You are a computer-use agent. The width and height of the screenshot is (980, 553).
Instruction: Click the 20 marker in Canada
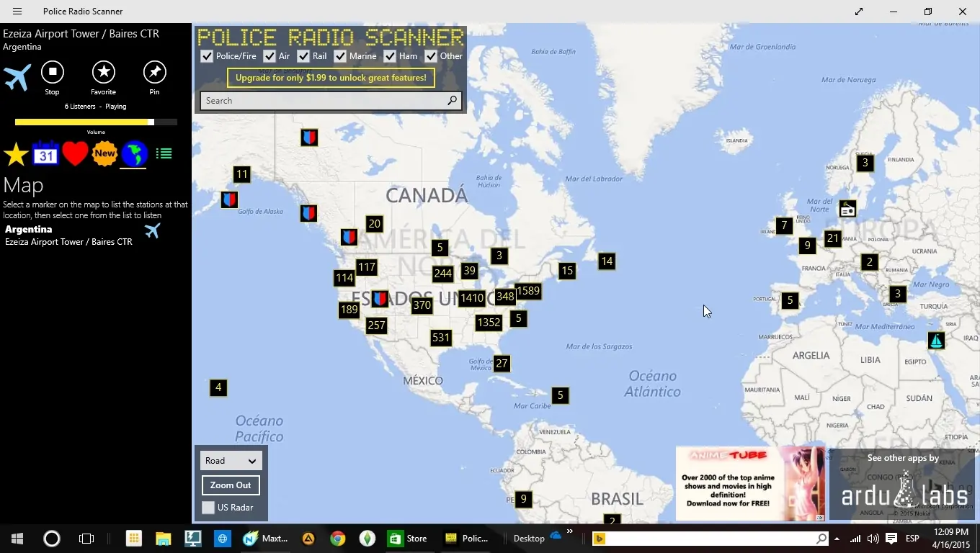374,224
